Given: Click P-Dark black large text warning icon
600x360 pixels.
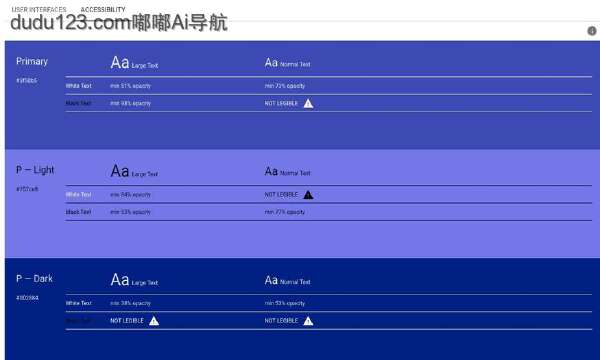Looking at the screenshot, I should [154, 321].
